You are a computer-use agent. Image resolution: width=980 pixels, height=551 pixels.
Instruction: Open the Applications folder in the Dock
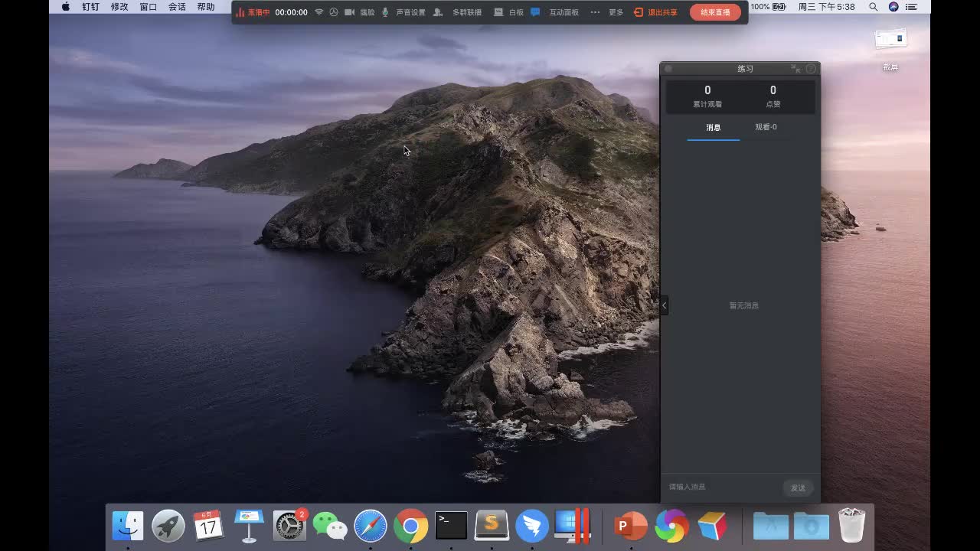770,526
